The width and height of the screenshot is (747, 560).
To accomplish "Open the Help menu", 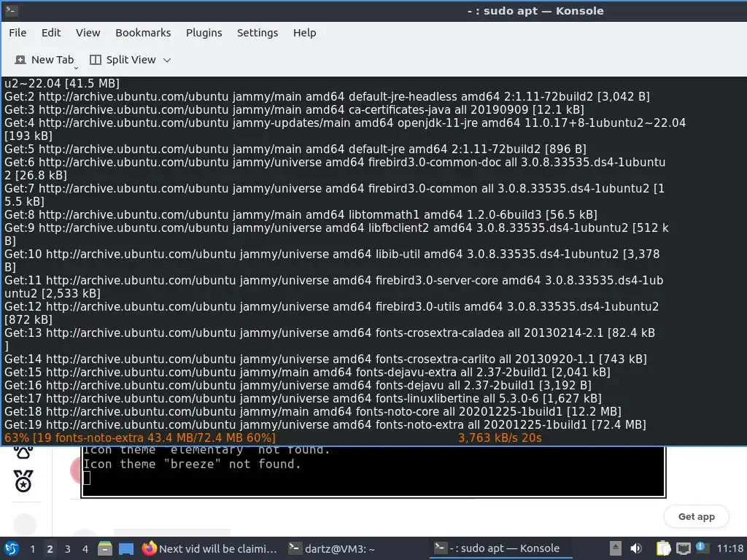I will coord(304,33).
